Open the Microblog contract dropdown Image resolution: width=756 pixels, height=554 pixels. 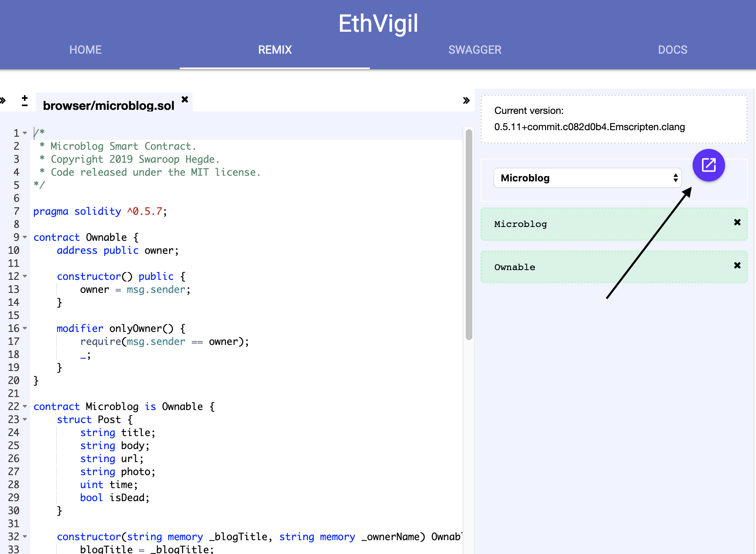[587, 178]
